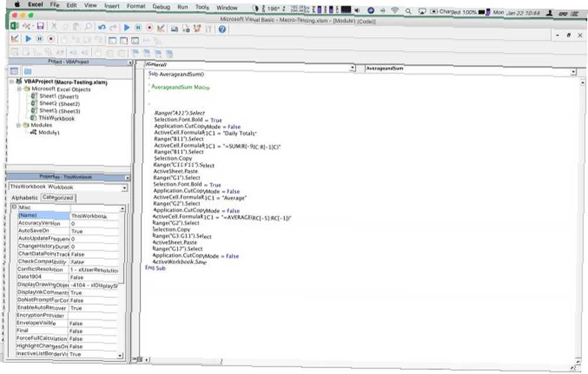Click the Insert object icon beside Excel icon
The image size is (588, 374).
pyautogui.click(x=26, y=26)
